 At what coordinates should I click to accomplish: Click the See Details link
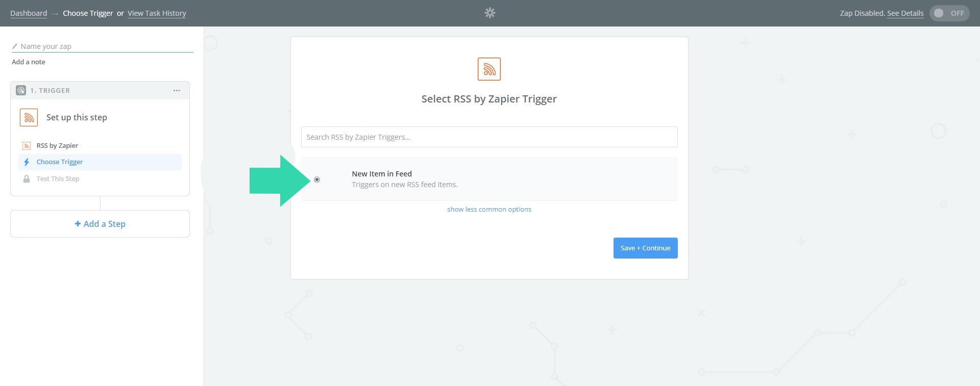point(905,13)
